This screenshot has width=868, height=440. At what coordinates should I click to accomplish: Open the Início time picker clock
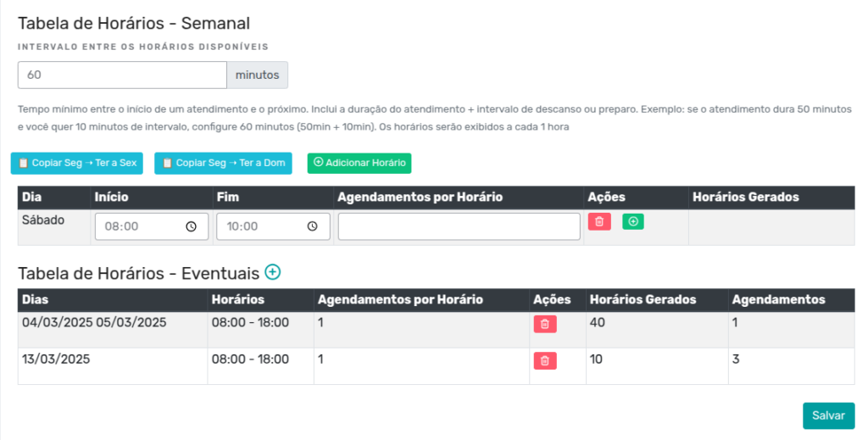(191, 226)
